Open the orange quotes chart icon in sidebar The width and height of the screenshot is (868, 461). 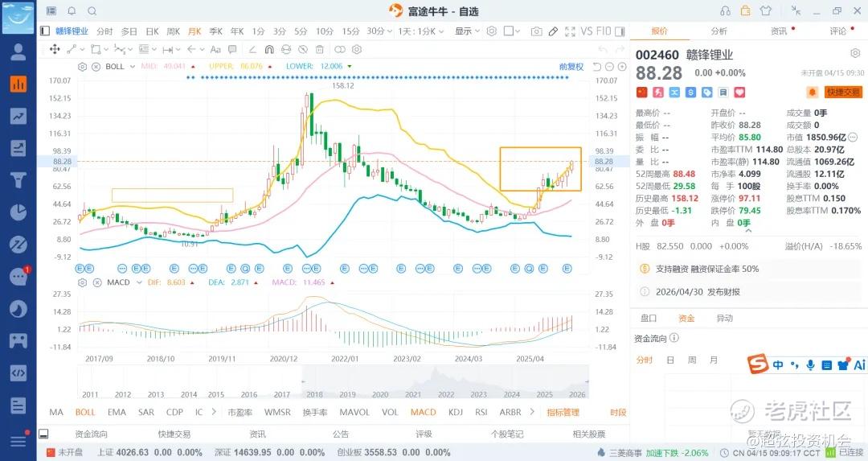point(18,84)
